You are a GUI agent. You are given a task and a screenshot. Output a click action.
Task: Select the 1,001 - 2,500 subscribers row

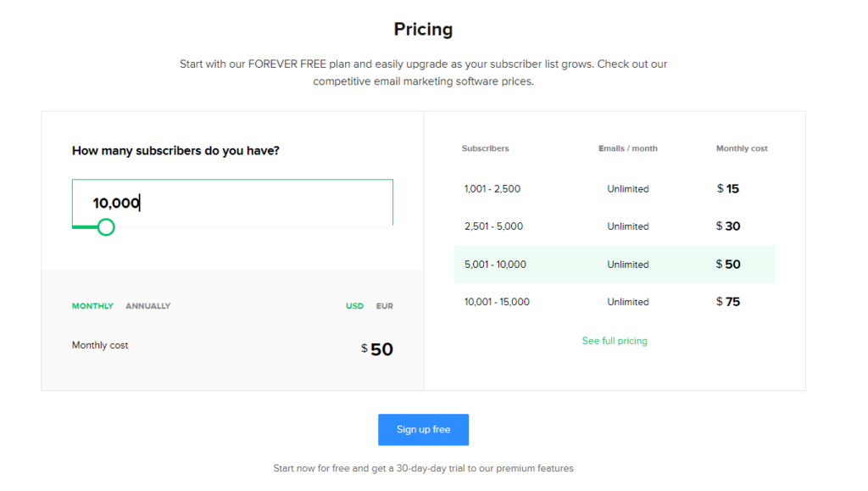[x=615, y=189]
